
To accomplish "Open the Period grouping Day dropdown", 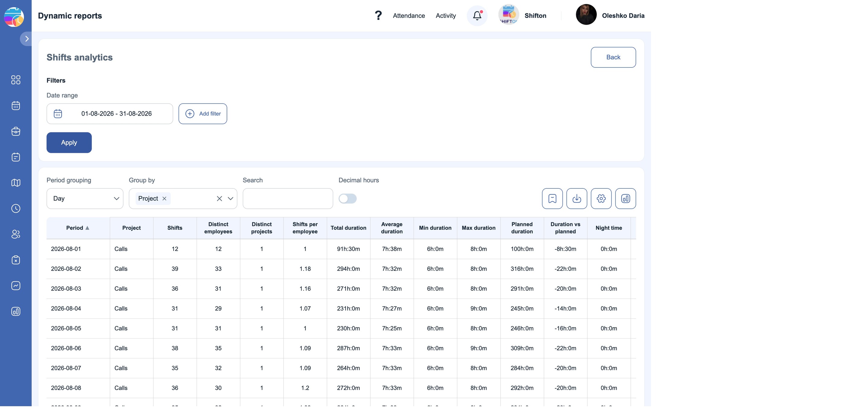I will pyautogui.click(x=85, y=199).
